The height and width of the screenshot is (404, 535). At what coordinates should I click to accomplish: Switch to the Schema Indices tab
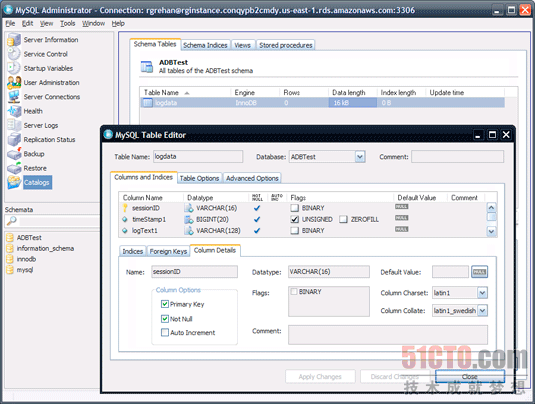(x=205, y=45)
